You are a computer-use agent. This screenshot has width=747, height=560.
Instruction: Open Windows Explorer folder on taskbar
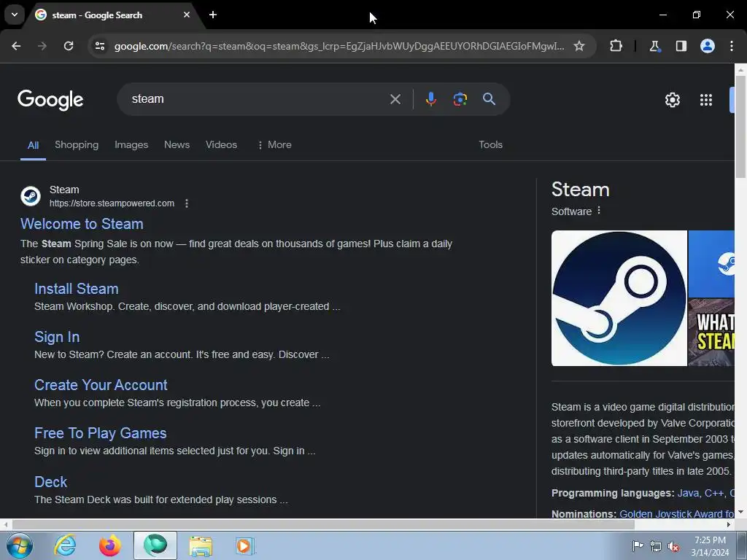pos(201,545)
